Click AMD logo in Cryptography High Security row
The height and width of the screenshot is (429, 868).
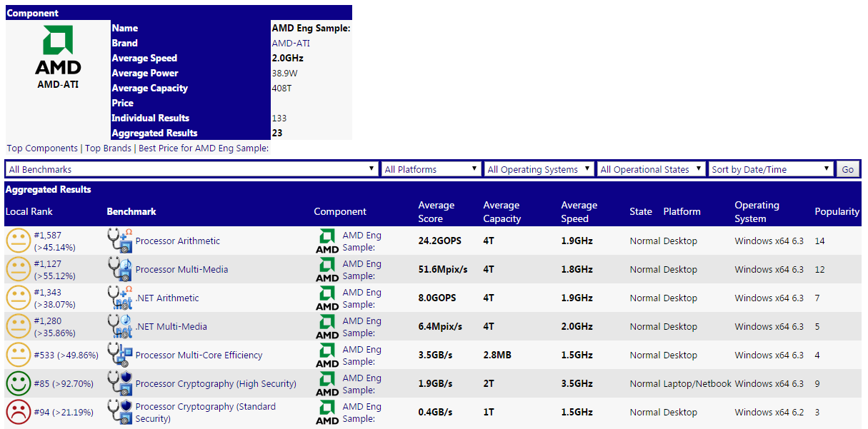tap(327, 384)
